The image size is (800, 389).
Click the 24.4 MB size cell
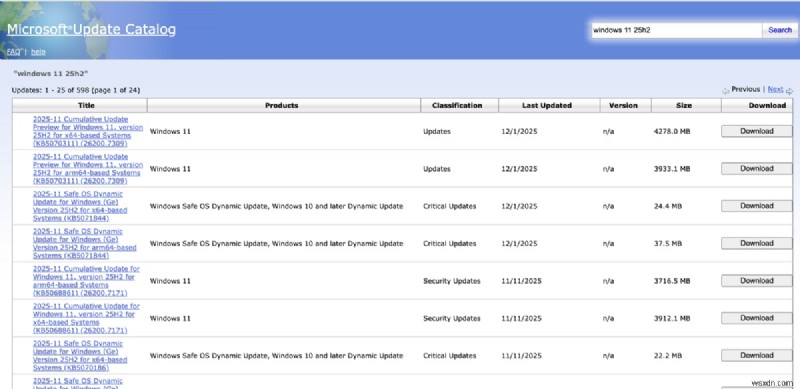(667, 206)
